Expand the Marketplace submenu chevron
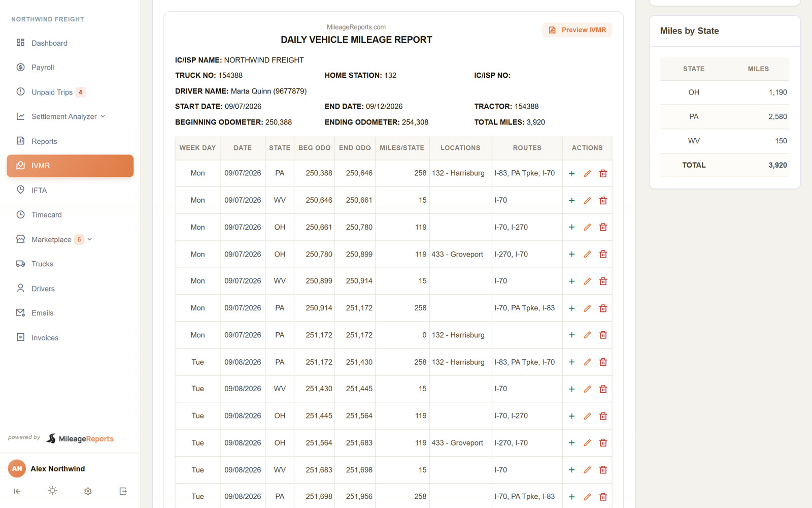Viewport: 812px width, 508px height. coord(90,239)
